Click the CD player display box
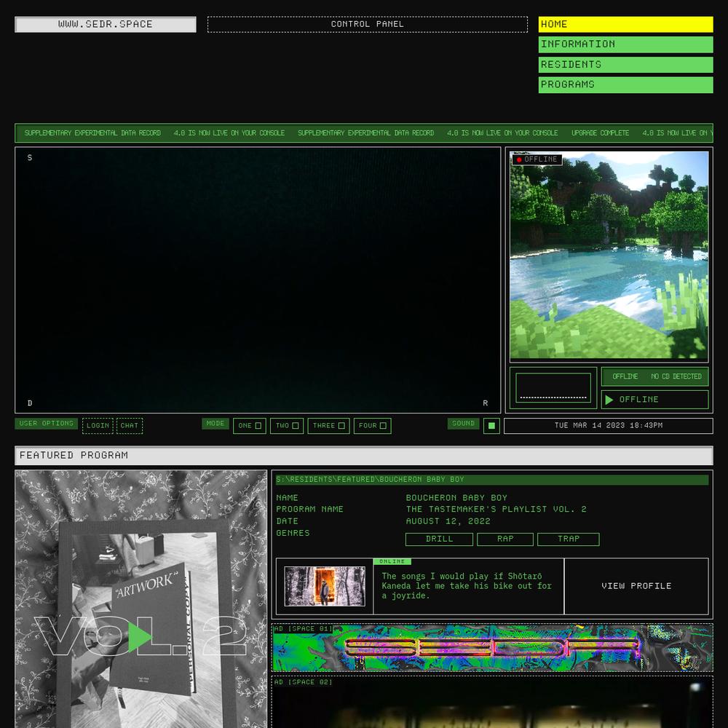This screenshot has height=728, width=728. [x=553, y=388]
